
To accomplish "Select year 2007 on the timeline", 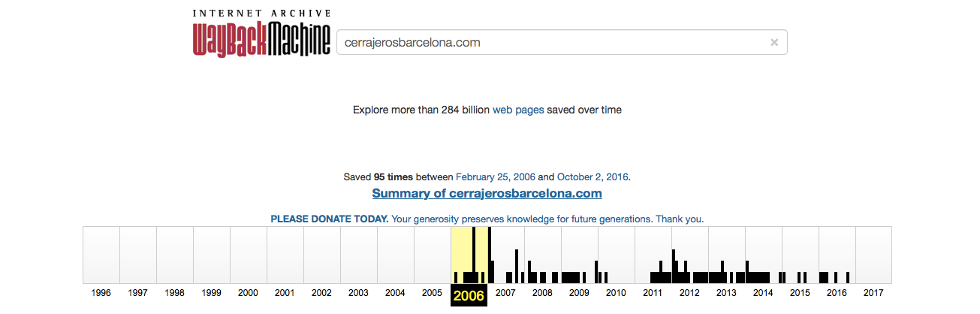I will [505, 293].
